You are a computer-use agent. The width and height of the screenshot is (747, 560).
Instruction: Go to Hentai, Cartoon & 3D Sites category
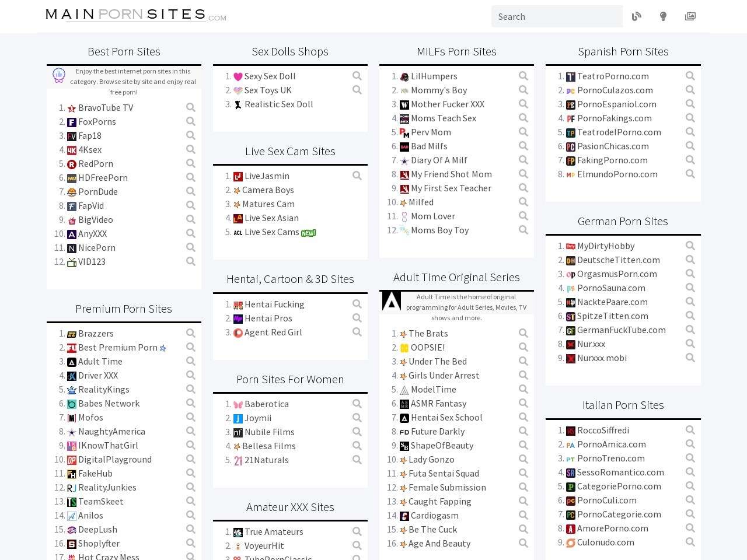[290, 279]
